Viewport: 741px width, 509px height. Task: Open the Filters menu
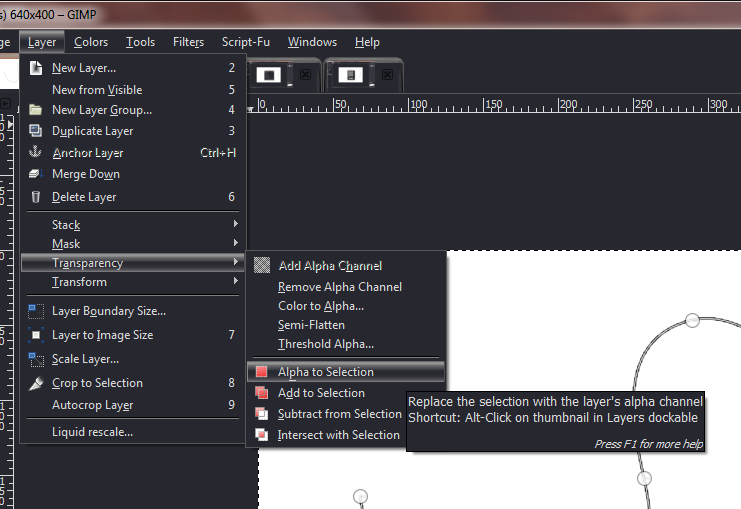click(x=188, y=42)
